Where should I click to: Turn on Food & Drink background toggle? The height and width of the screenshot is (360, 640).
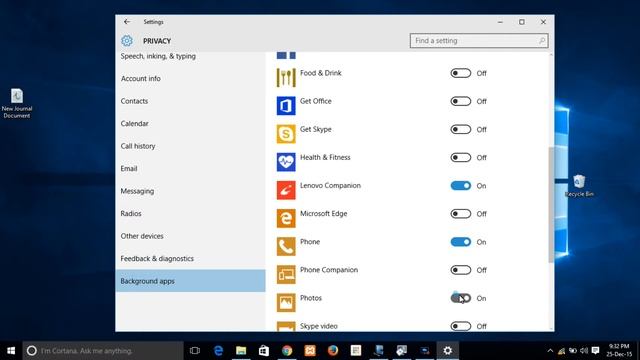[460, 73]
